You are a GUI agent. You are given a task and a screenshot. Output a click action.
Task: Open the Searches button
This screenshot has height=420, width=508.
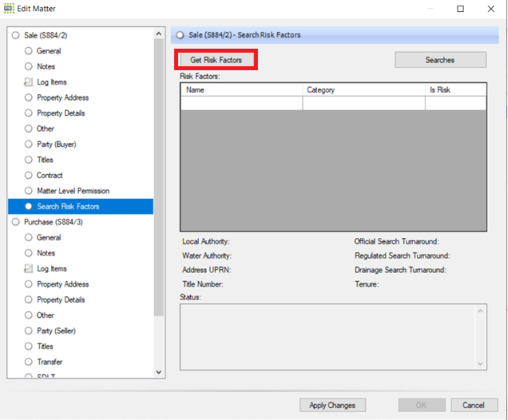point(440,60)
